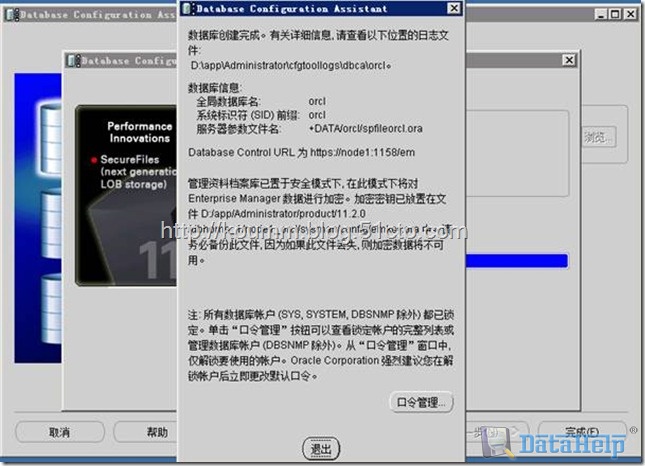This screenshot has height=466, width=645.
Task: Click the 取消 button in the main window
Action: click(60, 432)
